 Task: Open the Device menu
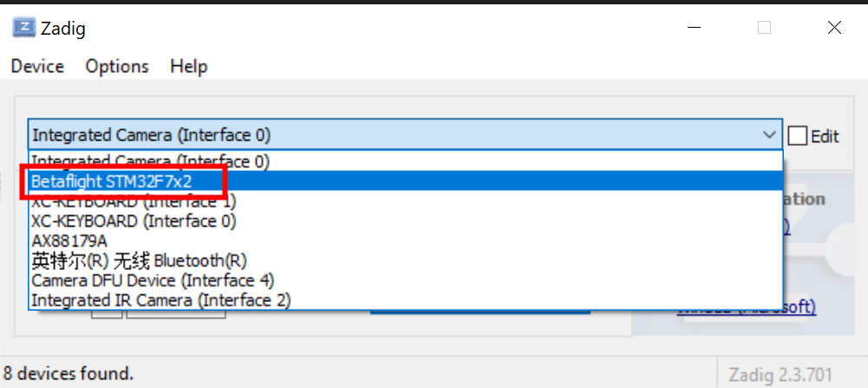(x=37, y=67)
